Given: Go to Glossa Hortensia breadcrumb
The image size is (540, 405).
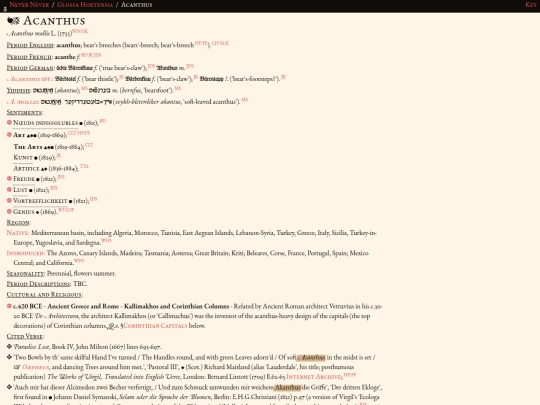Looking at the screenshot, I should point(85,4).
